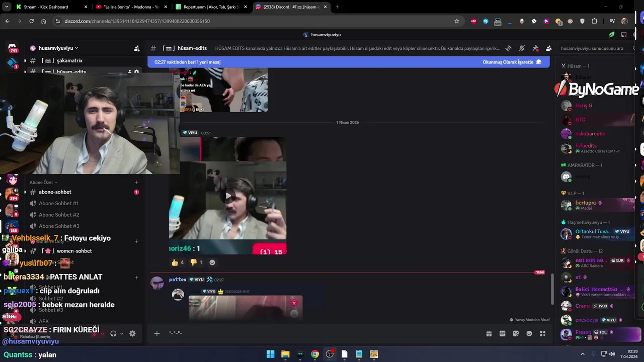The image size is (644, 362).
Task: Open the Discord inbox icon in title bar
Action: (x=624, y=35)
